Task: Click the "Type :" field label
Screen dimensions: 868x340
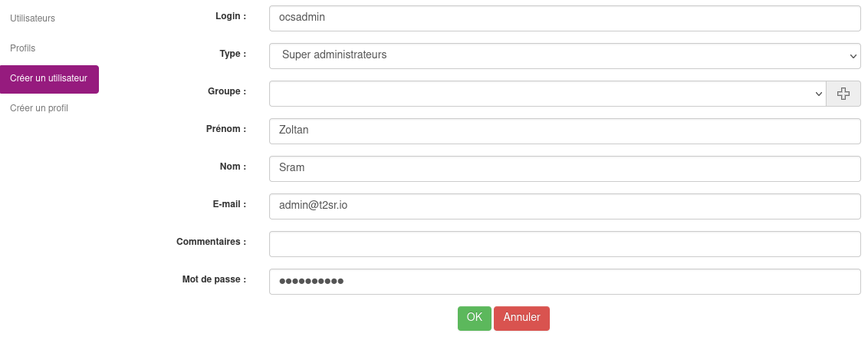Action: point(232,54)
